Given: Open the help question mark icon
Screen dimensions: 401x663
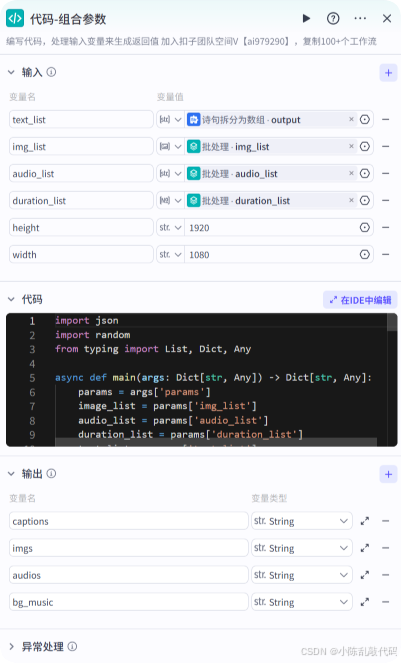Looking at the screenshot, I should [x=333, y=18].
